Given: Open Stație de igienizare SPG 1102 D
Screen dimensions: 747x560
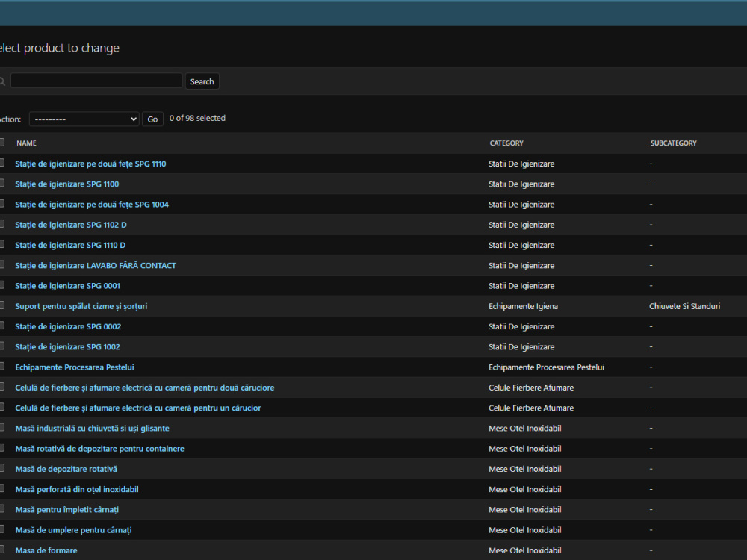Looking at the screenshot, I should point(71,225).
